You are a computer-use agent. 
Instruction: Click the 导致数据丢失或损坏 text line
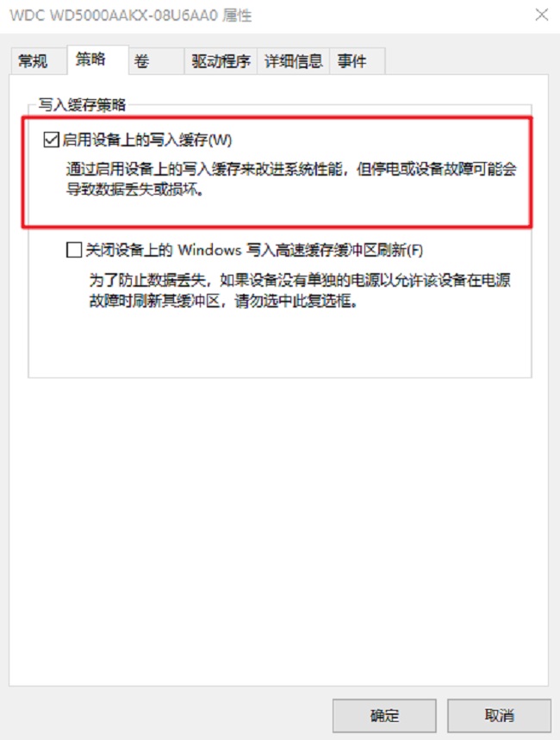click(134, 190)
